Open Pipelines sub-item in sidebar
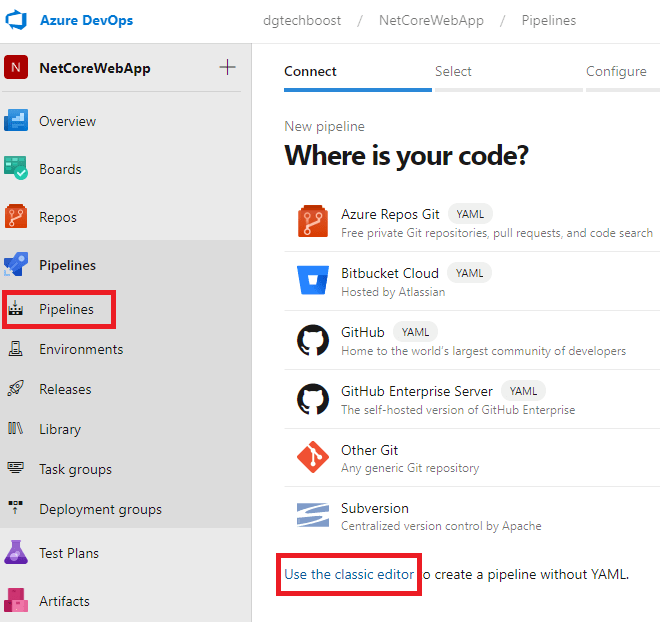The height and width of the screenshot is (622, 660). (66, 309)
